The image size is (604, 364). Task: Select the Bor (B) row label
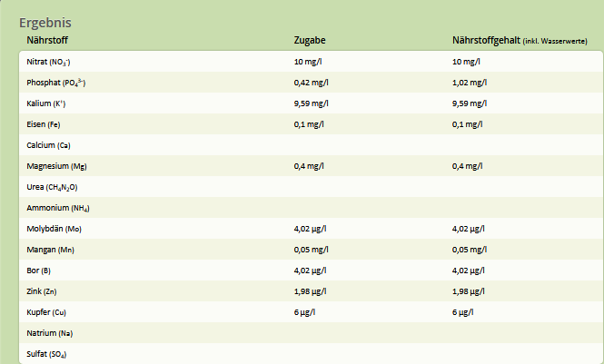tap(38, 271)
